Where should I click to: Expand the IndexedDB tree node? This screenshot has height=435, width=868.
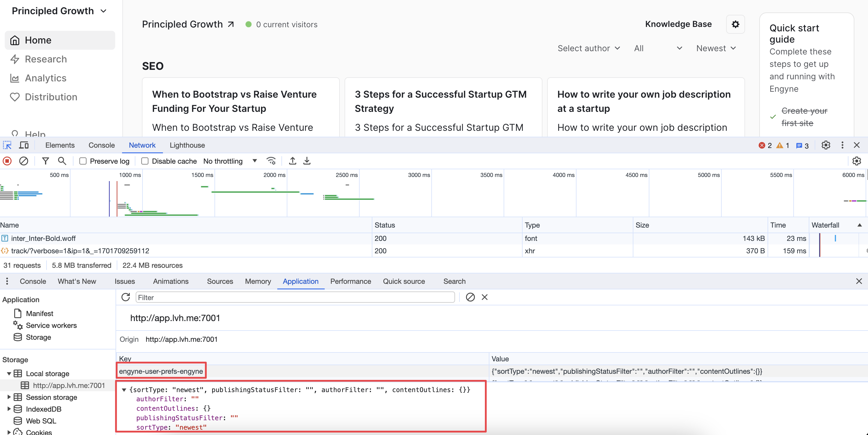[x=9, y=409]
